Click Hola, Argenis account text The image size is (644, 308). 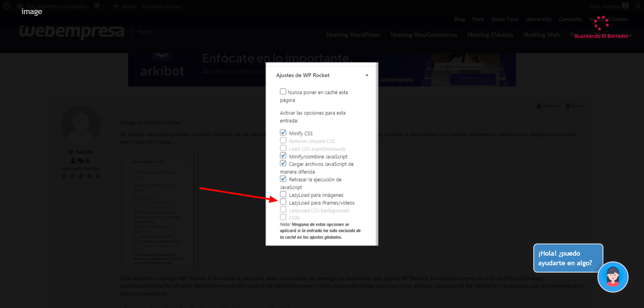pos(605,6)
